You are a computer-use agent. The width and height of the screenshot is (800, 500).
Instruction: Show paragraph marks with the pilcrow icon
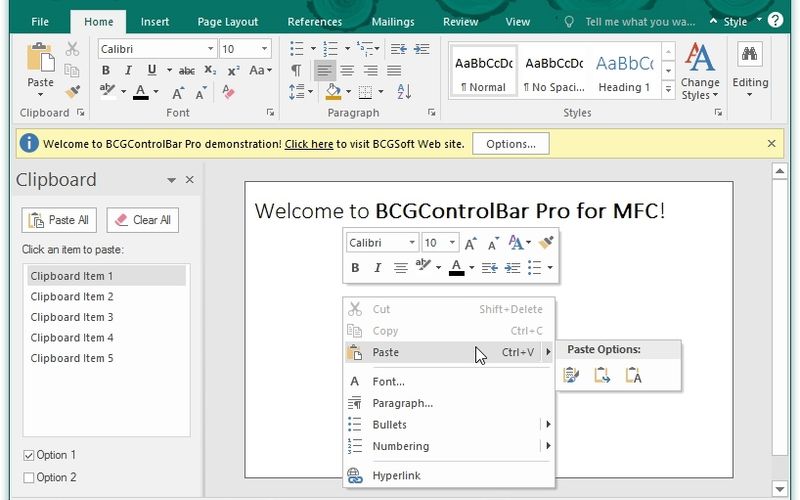(296, 70)
